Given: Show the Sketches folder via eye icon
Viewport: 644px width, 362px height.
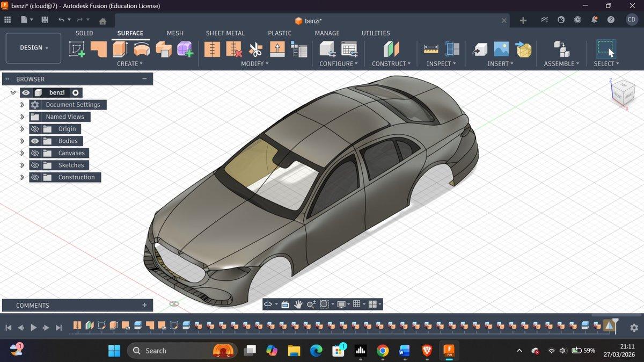Looking at the screenshot, I should click(35, 165).
